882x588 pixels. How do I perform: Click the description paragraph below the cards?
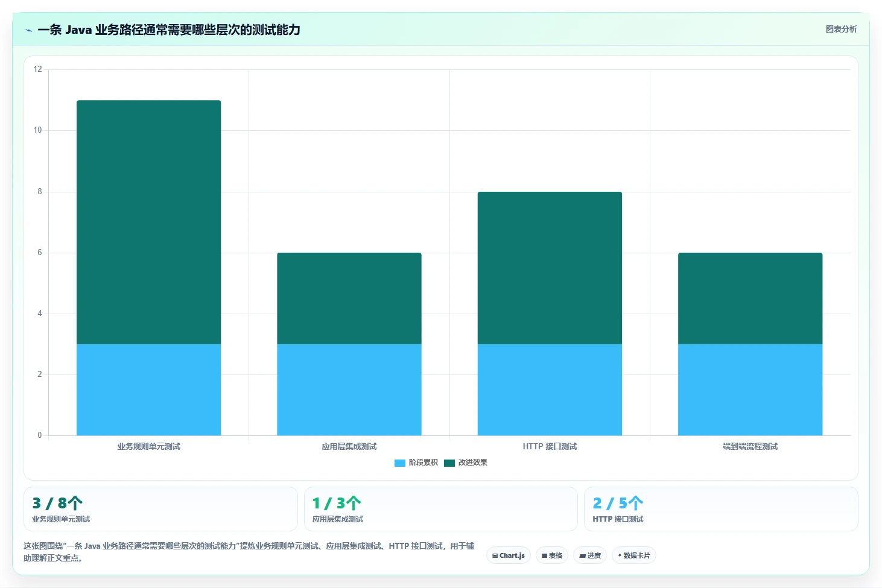249,552
